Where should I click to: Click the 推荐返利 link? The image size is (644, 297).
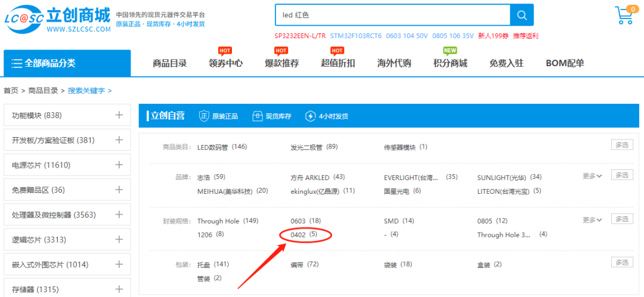pyautogui.click(x=525, y=36)
